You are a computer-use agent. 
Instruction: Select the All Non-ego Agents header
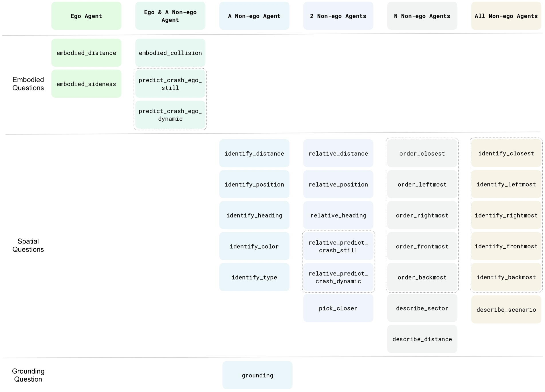coord(506,16)
